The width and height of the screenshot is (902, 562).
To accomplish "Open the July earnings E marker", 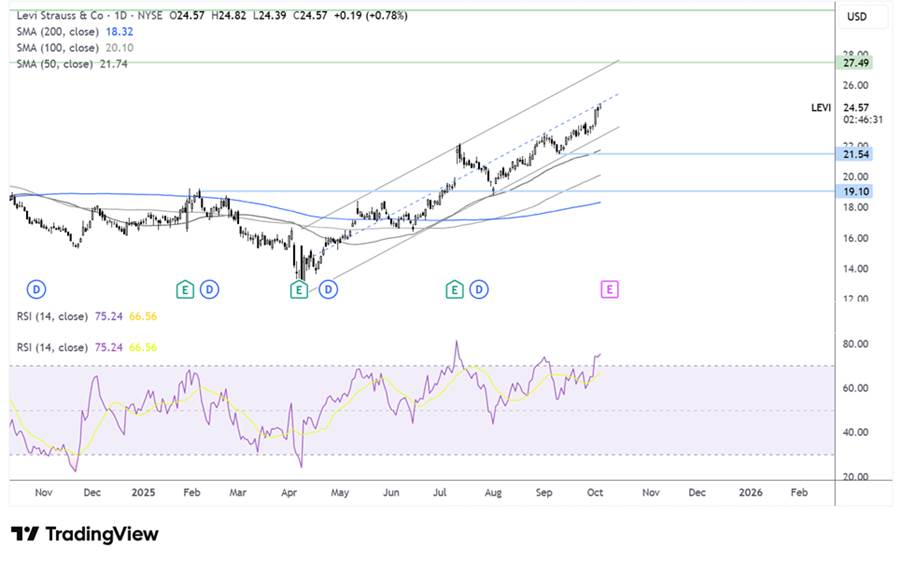I will (x=454, y=289).
